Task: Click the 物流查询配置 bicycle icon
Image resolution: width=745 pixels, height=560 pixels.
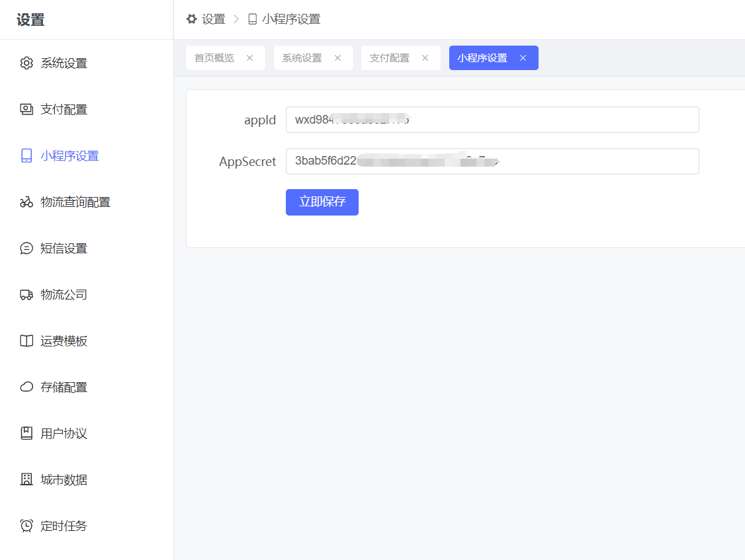Action: (x=26, y=202)
